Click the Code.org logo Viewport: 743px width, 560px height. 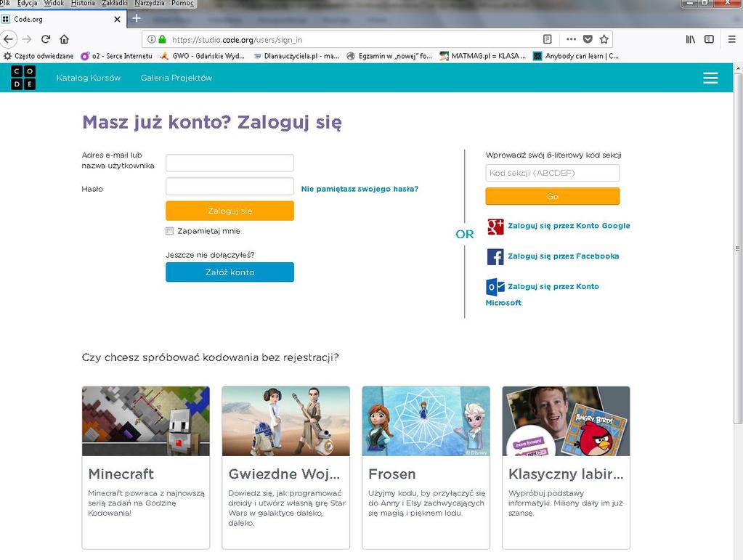point(23,78)
